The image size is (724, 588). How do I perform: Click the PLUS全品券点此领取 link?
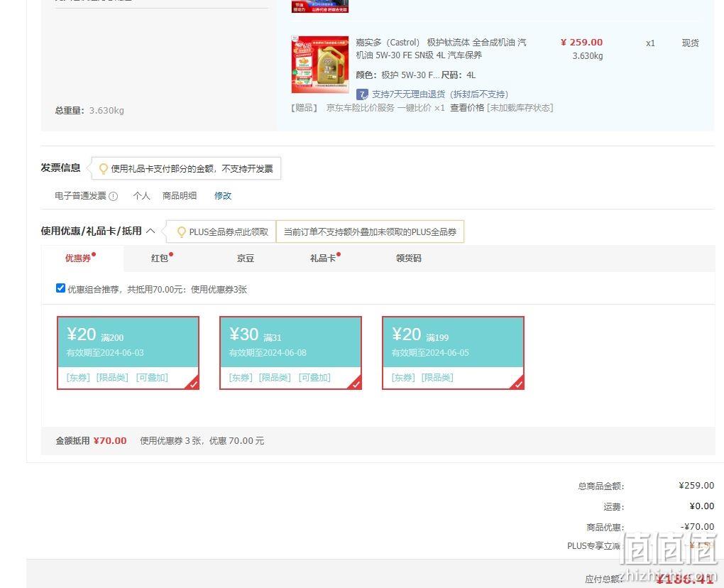coord(229,232)
